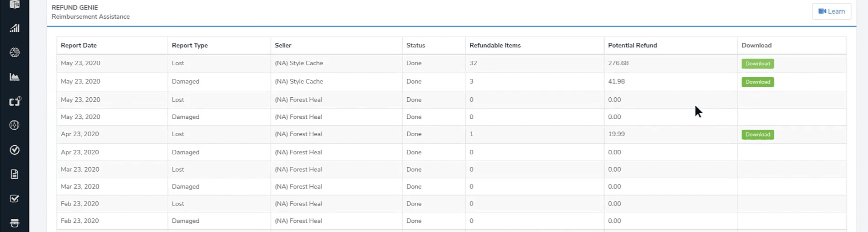Open the area chart icon in sidebar
This screenshot has height=232, width=868.
coord(15,77)
